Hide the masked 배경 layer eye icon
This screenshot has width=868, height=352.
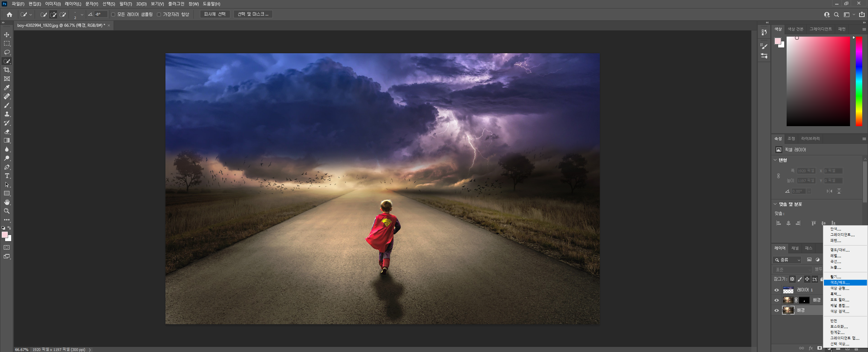[x=777, y=300]
